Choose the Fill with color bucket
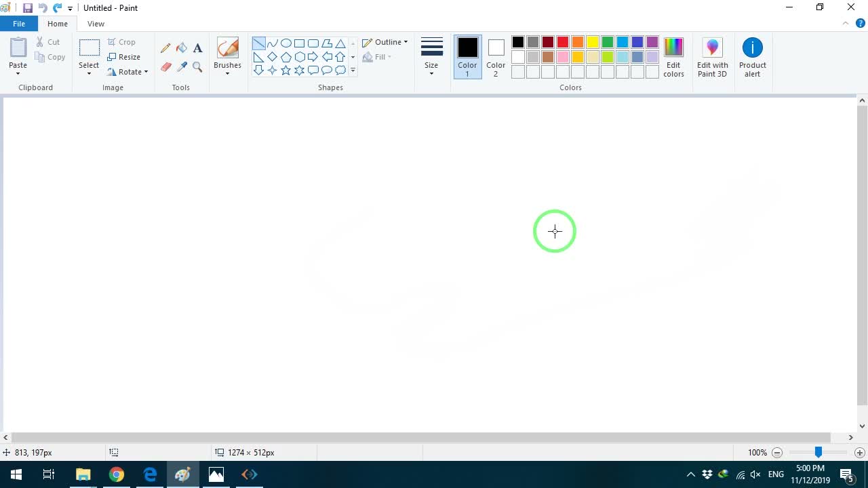 tap(182, 48)
